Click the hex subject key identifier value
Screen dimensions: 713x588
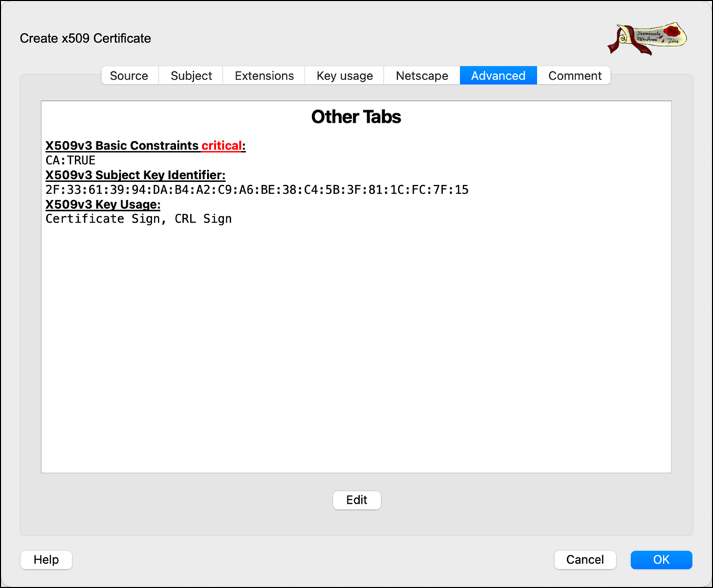[x=256, y=190]
